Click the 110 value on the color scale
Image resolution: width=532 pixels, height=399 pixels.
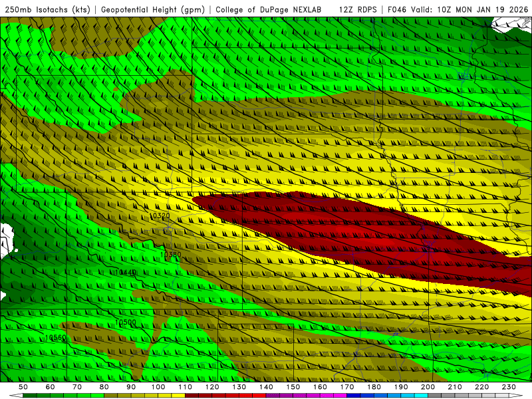185,387
